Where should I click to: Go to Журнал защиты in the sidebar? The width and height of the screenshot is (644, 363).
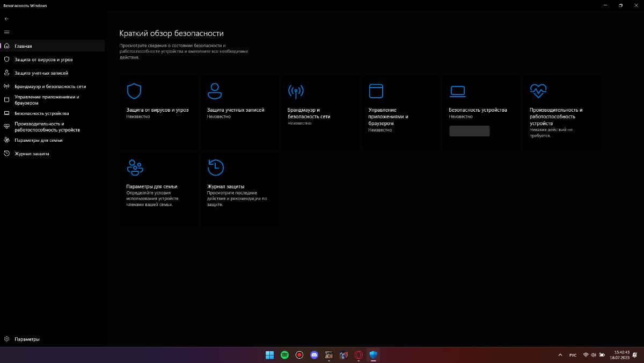(x=32, y=154)
